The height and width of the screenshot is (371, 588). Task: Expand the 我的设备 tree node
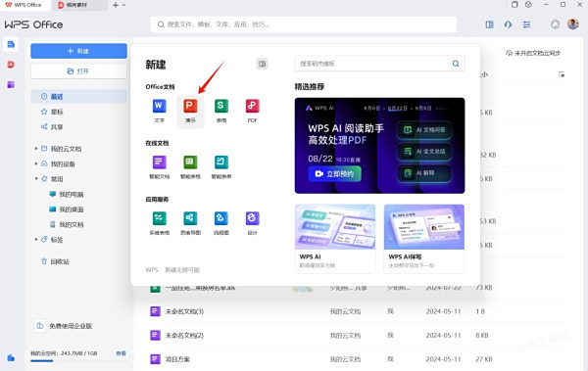pyautogui.click(x=36, y=163)
